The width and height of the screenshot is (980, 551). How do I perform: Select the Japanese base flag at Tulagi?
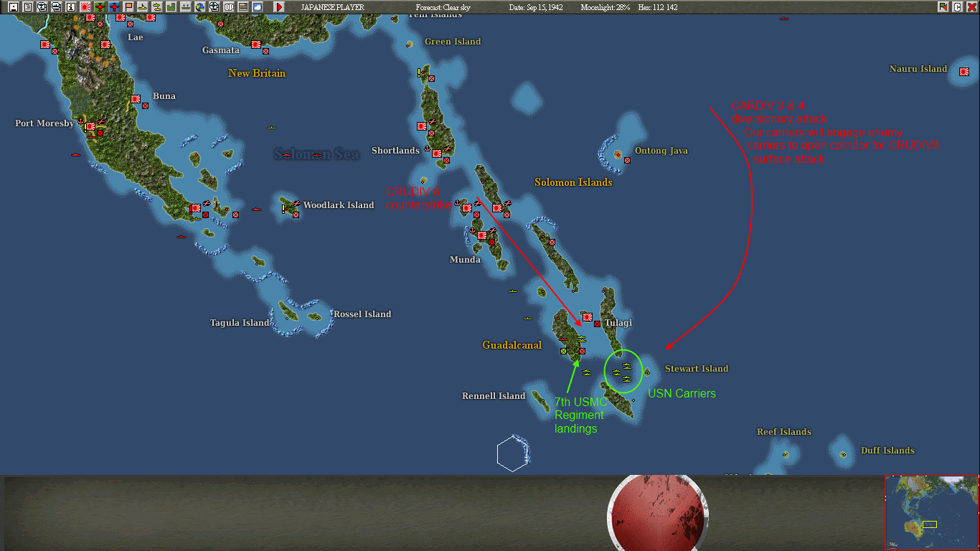(x=588, y=316)
